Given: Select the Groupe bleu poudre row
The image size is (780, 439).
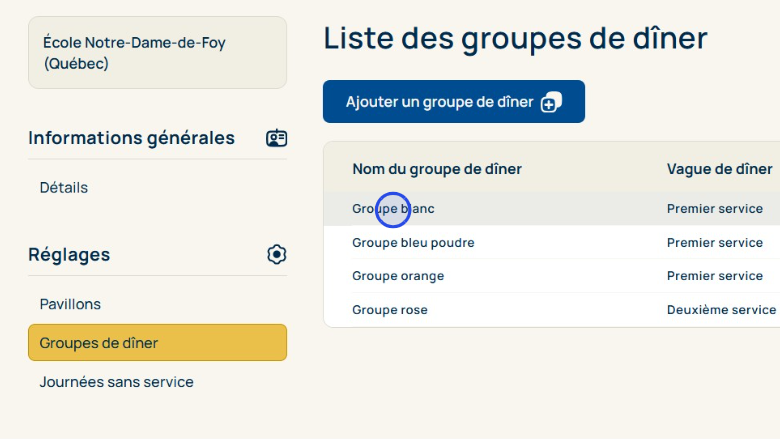Looking at the screenshot, I should click(x=413, y=243).
